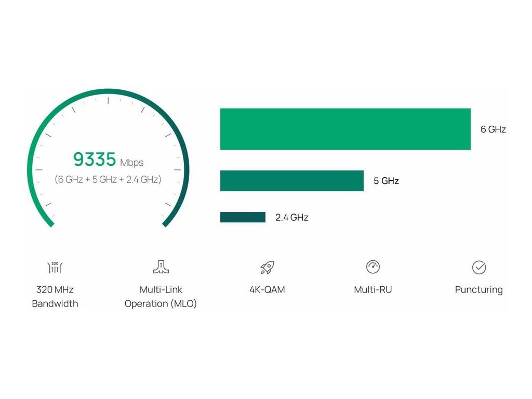532x399 pixels.
Task: Click the 320 MHz bandwidth icon
Action: (x=55, y=268)
